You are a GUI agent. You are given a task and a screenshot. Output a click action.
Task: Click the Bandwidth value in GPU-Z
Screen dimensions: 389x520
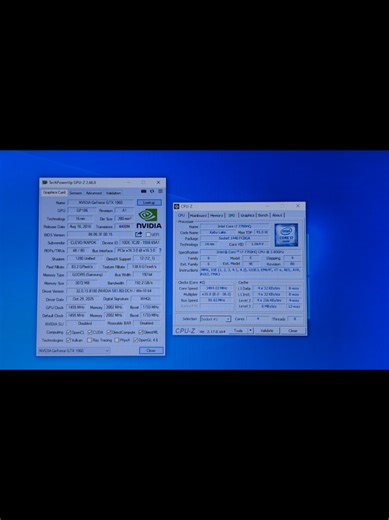(144, 283)
